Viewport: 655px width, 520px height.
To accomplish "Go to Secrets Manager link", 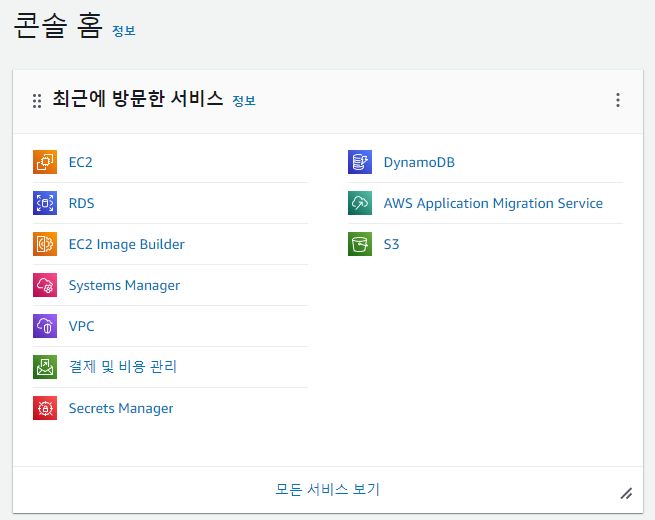I will click(x=121, y=408).
